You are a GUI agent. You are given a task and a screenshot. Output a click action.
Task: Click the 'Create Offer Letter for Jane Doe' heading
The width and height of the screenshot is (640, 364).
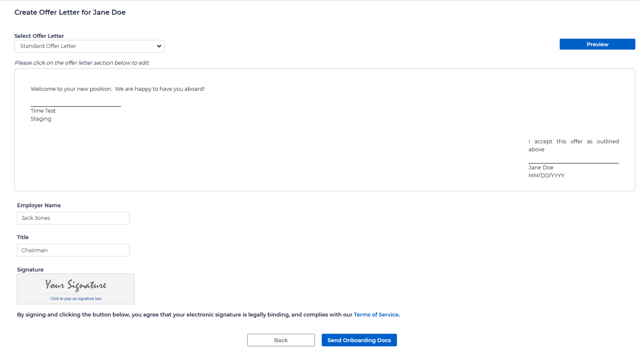coord(70,13)
